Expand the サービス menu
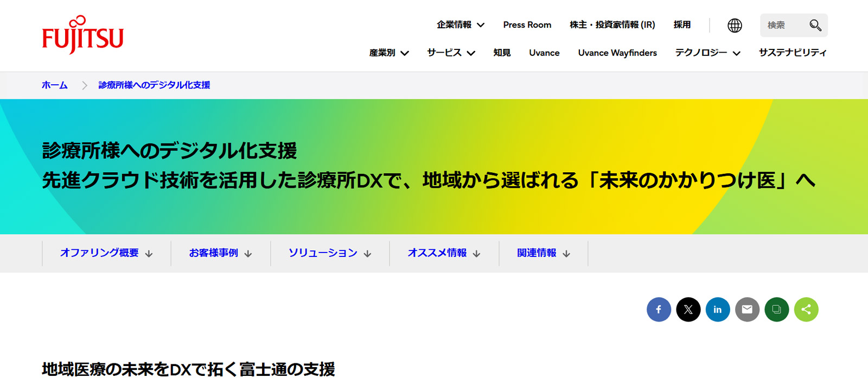 click(451, 53)
